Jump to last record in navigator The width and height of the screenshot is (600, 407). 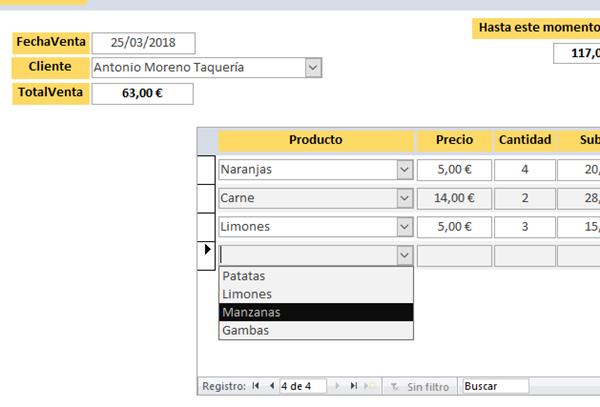(353, 386)
